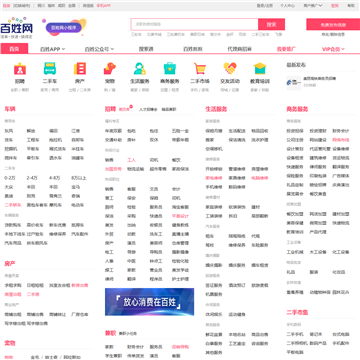360x360 pixels.
Task: Open the 二手车 used car icon
Action: click(x=50, y=69)
